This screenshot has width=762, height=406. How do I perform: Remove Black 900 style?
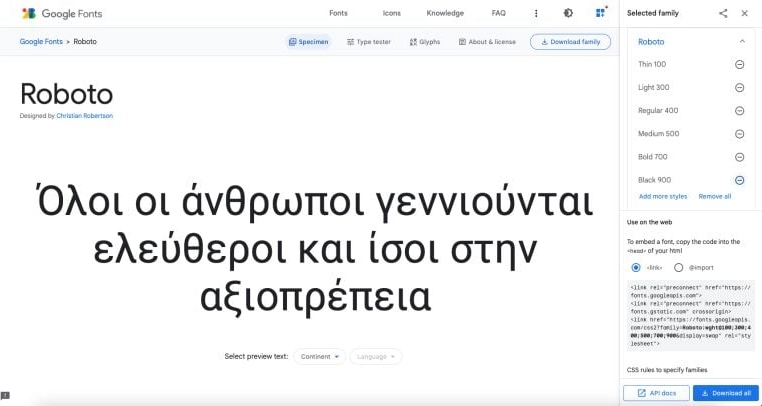(739, 180)
